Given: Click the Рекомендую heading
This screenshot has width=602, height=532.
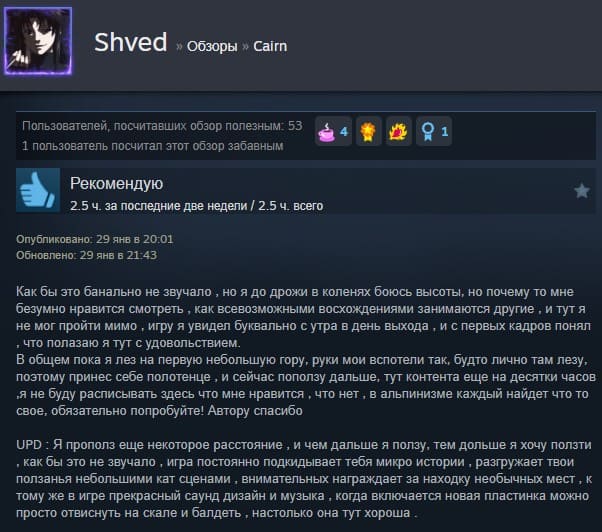Looking at the screenshot, I should point(116,183).
